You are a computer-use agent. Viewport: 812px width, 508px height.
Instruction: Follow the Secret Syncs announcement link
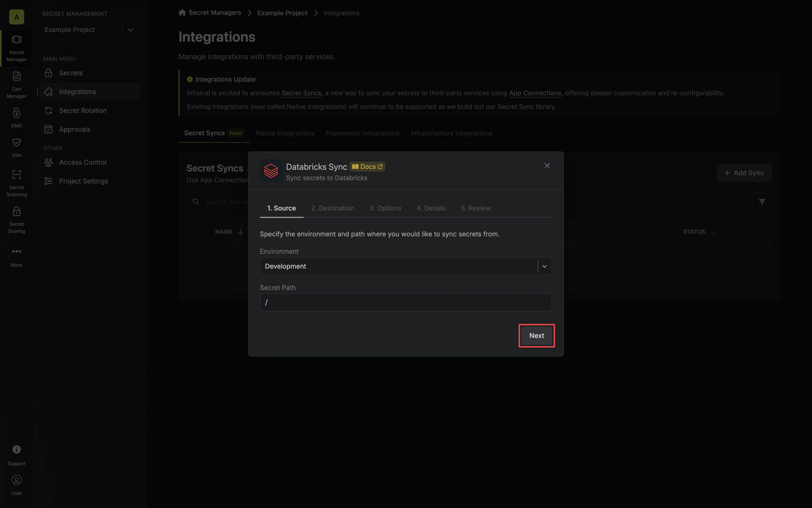coord(301,93)
